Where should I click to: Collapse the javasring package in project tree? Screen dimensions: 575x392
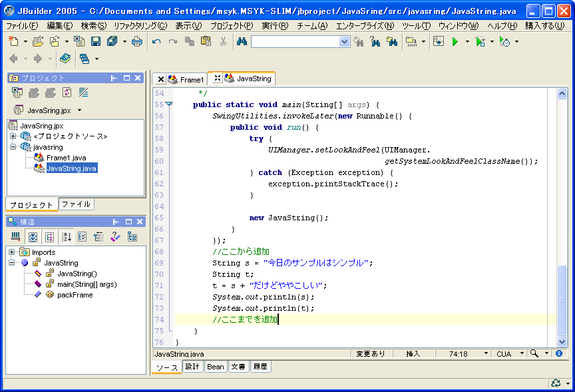pos(12,147)
